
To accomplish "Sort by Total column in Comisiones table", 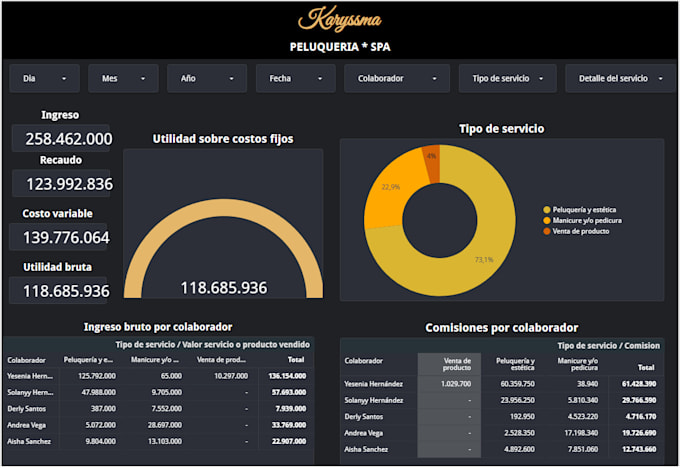I will [x=646, y=367].
